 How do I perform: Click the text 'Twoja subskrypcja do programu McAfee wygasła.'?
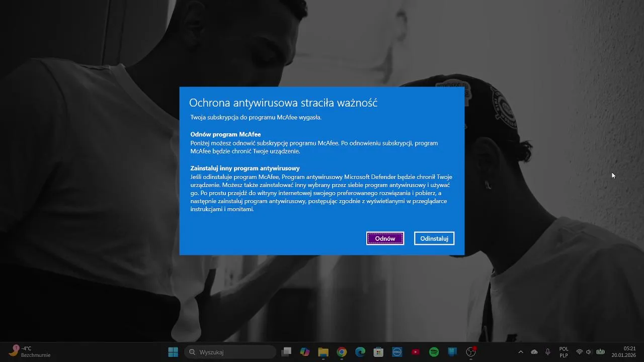(x=256, y=117)
